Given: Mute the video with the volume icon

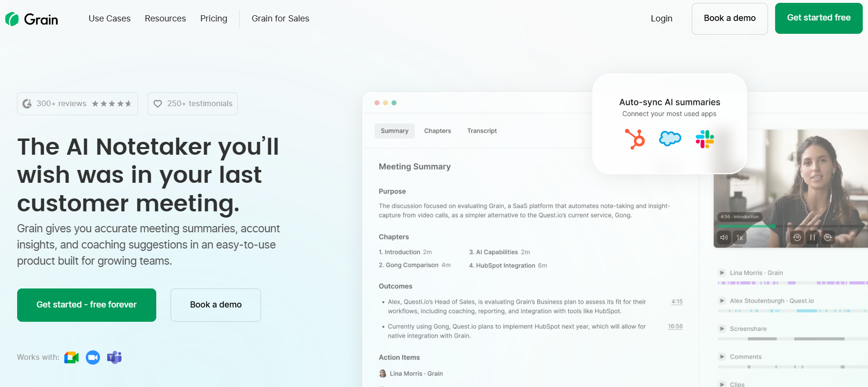Looking at the screenshot, I should click(724, 238).
